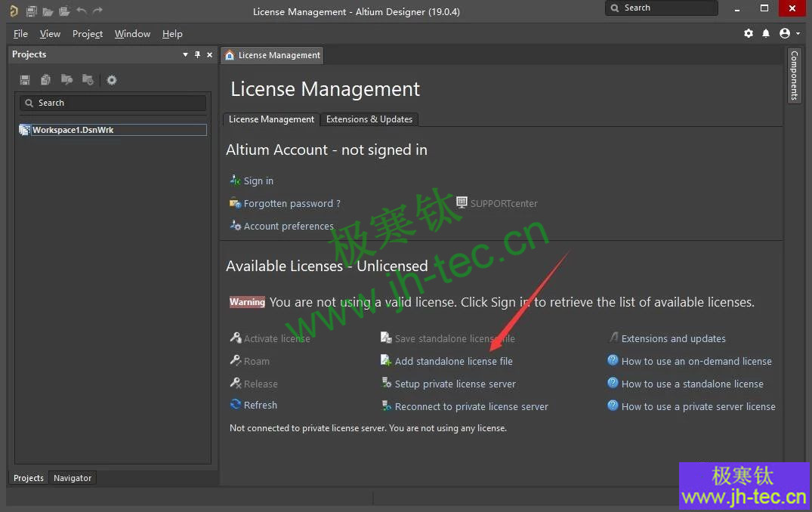812x512 pixels.
Task: Redo the last action
Action: [x=98, y=11]
